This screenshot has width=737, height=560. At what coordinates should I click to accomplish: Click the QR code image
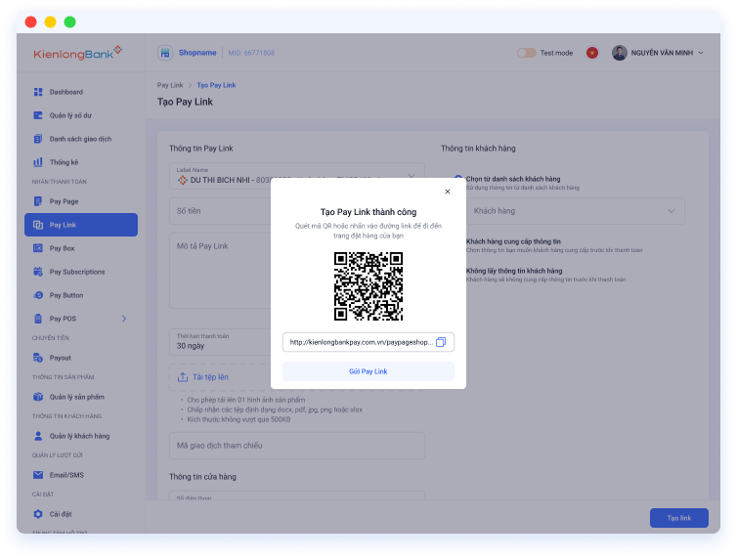(368, 286)
